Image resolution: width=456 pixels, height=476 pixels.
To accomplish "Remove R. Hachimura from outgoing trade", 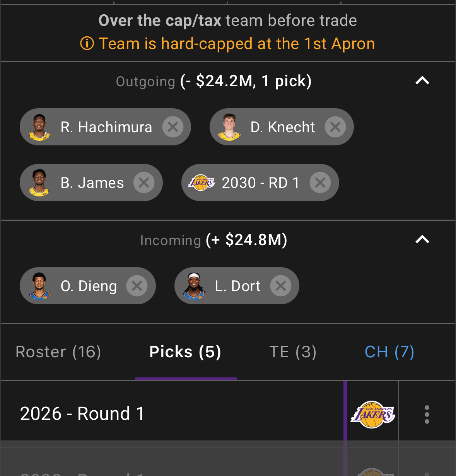I will point(172,127).
